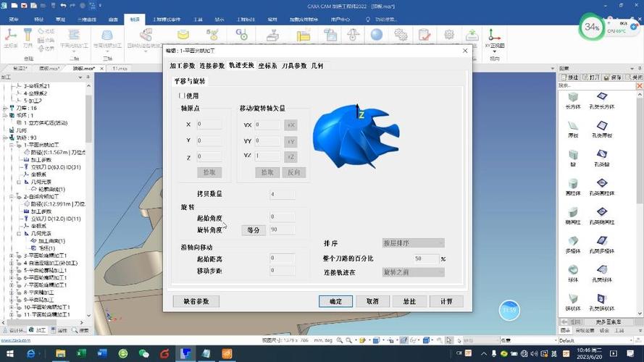This screenshot has height=362, width=644.
Task: Click the 确定 confirm button
Action: pos(335,301)
